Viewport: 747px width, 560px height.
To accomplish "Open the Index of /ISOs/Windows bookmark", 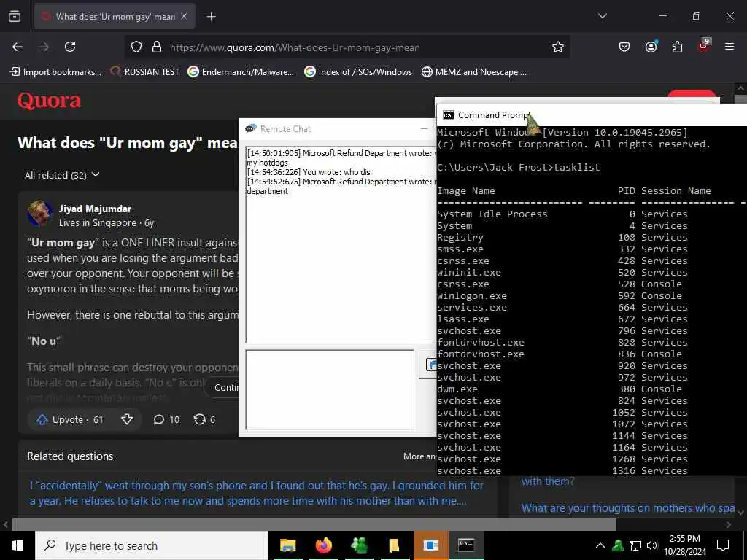I will click(358, 72).
